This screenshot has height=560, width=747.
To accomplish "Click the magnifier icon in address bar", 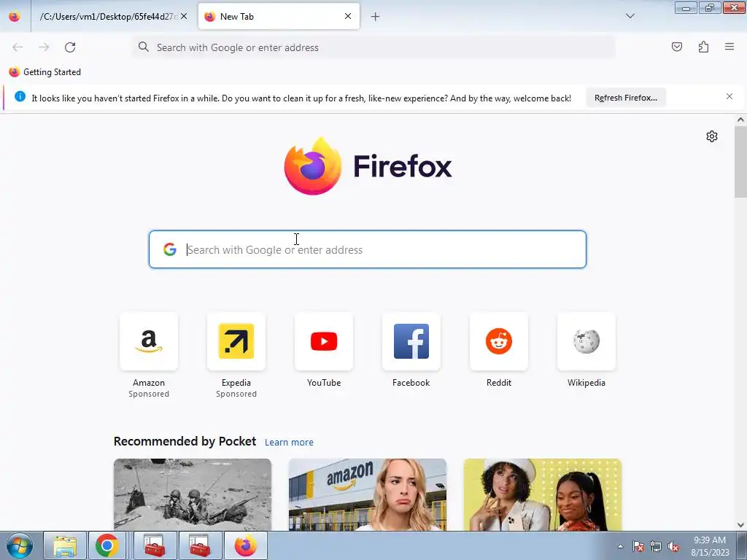I will pyautogui.click(x=144, y=47).
